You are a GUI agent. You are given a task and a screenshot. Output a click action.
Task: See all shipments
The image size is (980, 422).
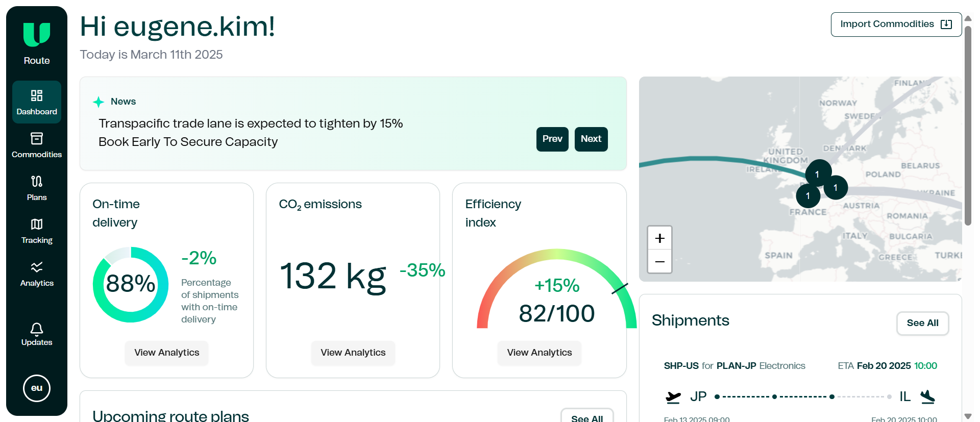pyautogui.click(x=922, y=323)
